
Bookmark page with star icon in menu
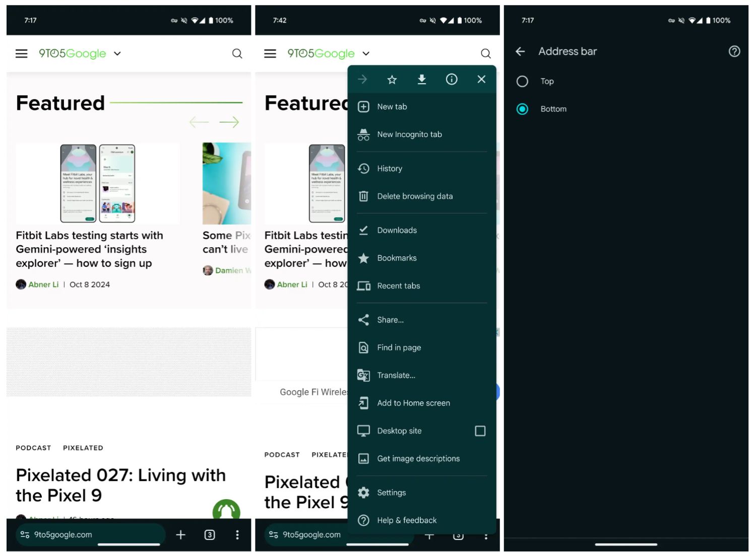click(x=392, y=80)
